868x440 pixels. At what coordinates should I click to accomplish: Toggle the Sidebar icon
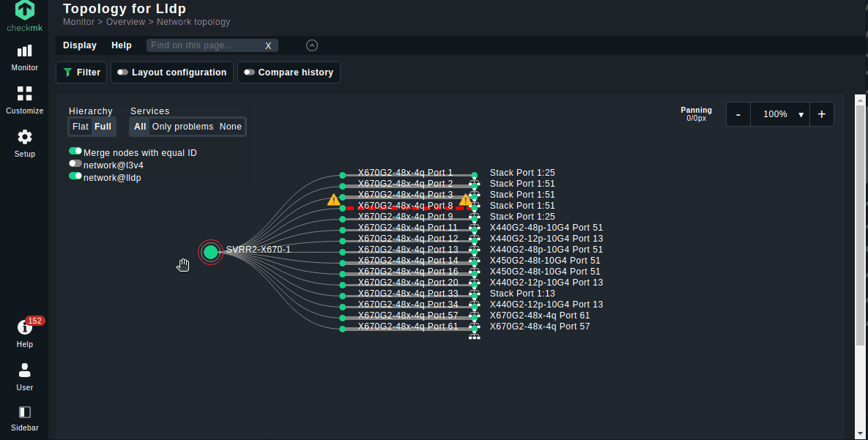tap(24, 411)
